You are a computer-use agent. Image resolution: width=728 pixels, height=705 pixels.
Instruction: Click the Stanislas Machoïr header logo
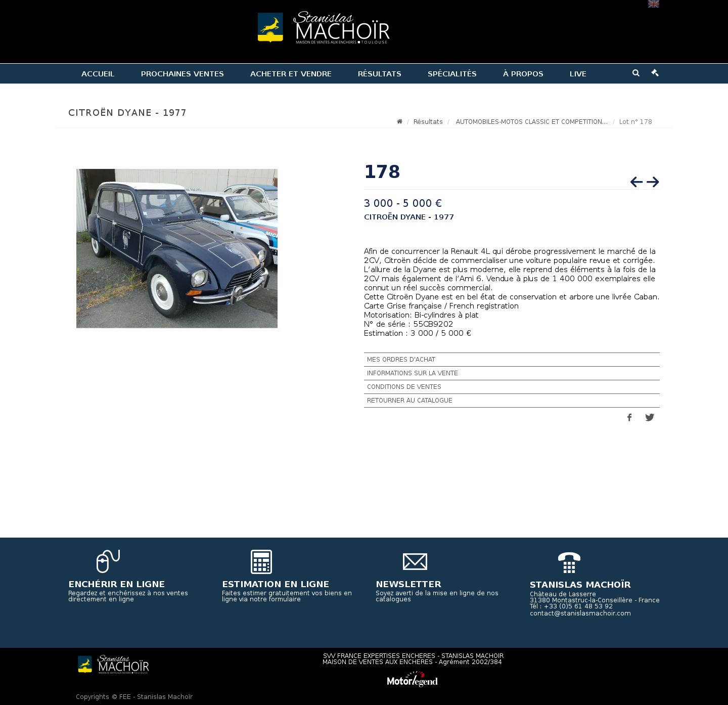[324, 28]
